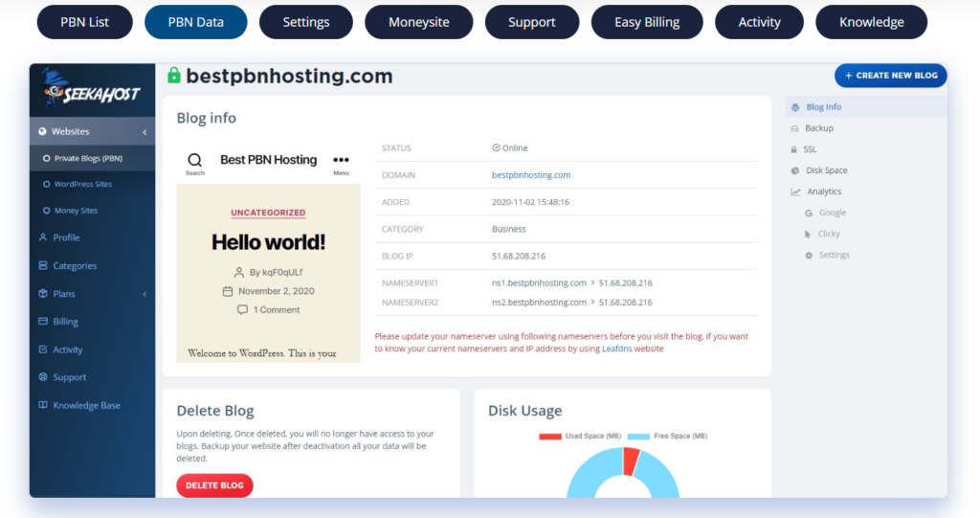
Task: Click the Backup icon in right panel
Action: 794,128
